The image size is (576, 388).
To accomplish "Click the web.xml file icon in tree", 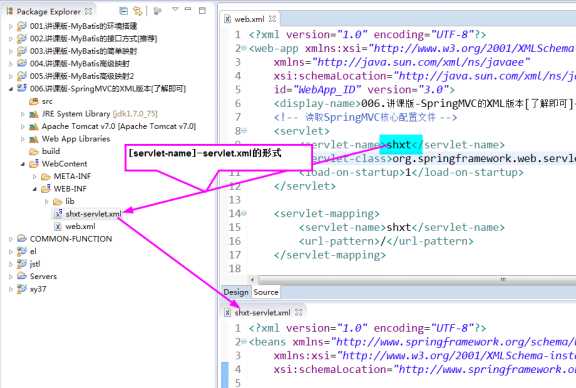I will coord(58,226).
